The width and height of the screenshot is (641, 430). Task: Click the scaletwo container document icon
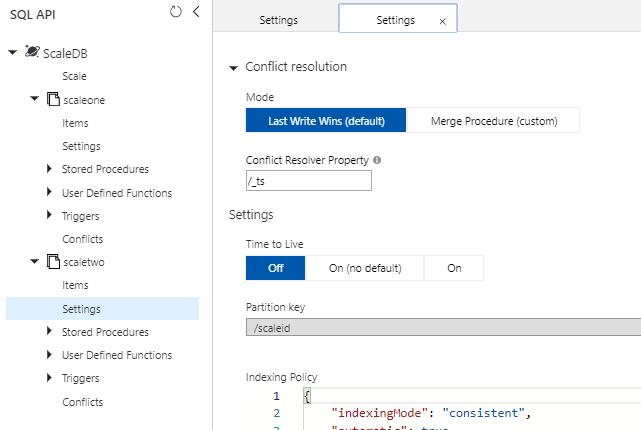click(x=53, y=262)
